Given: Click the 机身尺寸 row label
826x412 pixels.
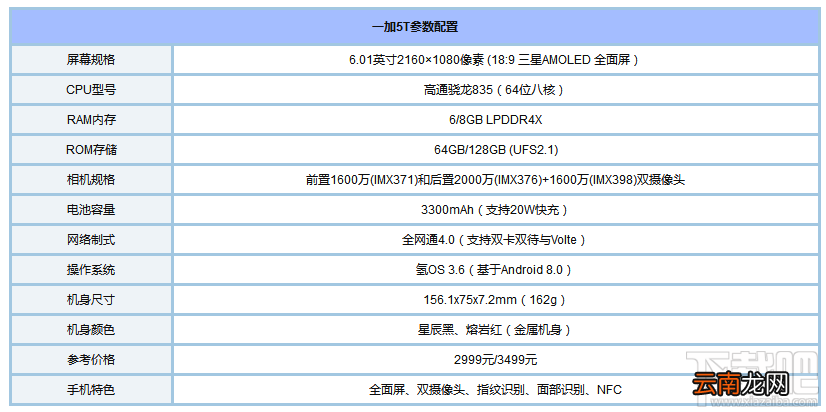Looking at the screenshot, I should (x=91, y=300).
